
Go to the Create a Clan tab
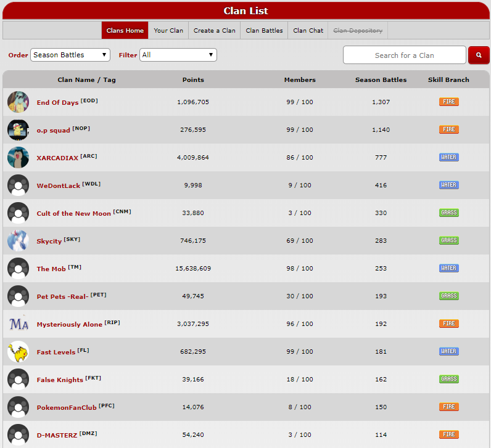click(x=214, y=30)
